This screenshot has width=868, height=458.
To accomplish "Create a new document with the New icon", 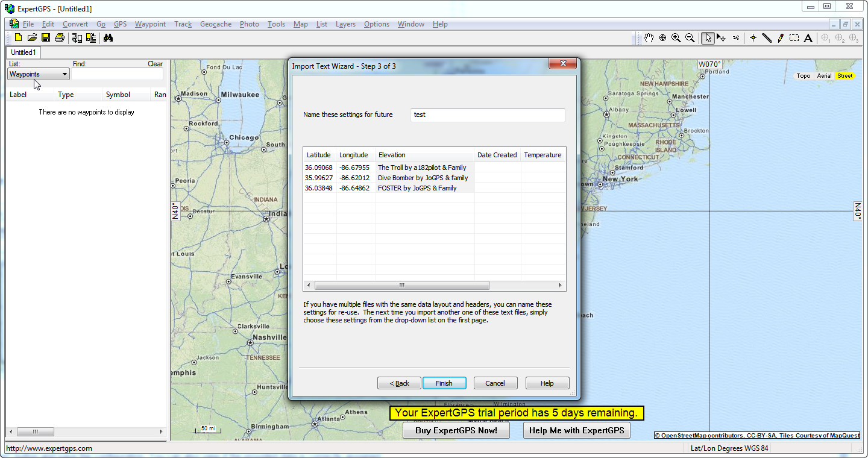I will tap(18, 38).
